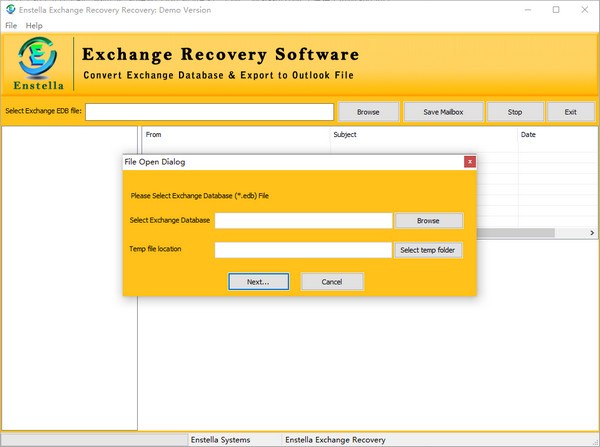600x447 pixels.
Task: Click the Select temp folder button
Action: pos(429,250)
